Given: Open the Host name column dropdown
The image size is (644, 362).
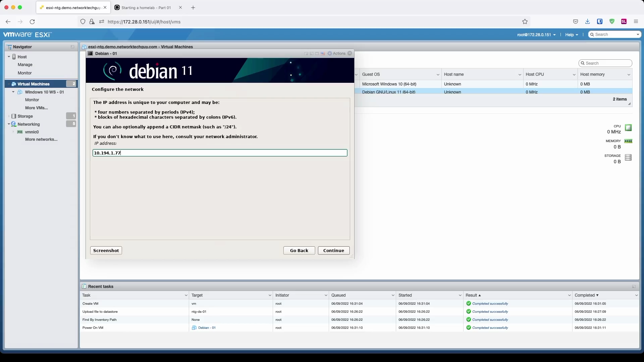Looking at the screenshot, I should (x=520, y=75).
